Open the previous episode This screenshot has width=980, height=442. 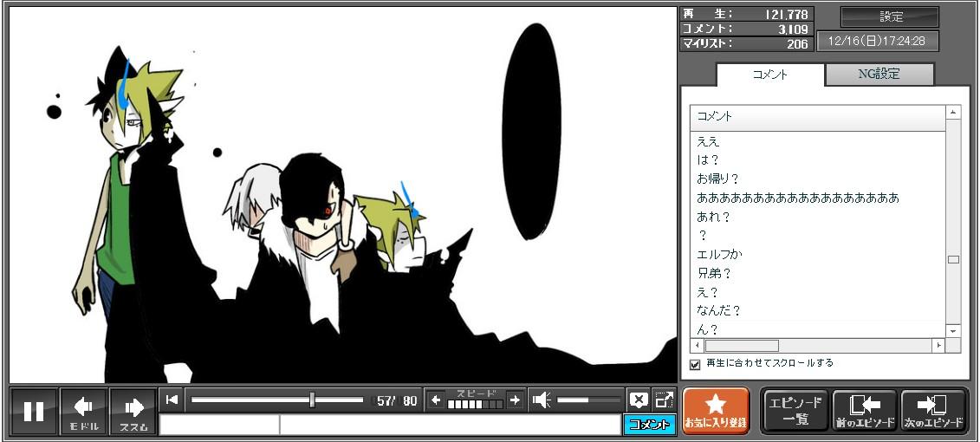pyautogui.click(x=864, y=411)
